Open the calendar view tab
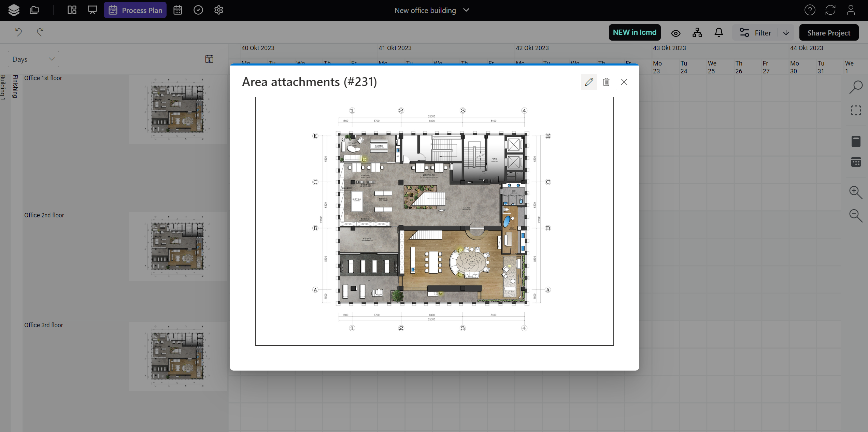The image size is (868, 432). coord(177,10)
